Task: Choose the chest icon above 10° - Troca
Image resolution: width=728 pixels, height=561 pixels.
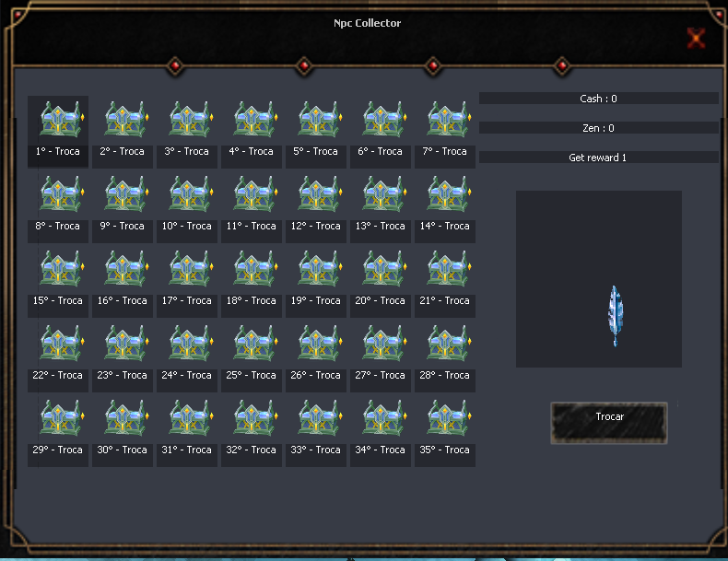Action: coord(191,194)
